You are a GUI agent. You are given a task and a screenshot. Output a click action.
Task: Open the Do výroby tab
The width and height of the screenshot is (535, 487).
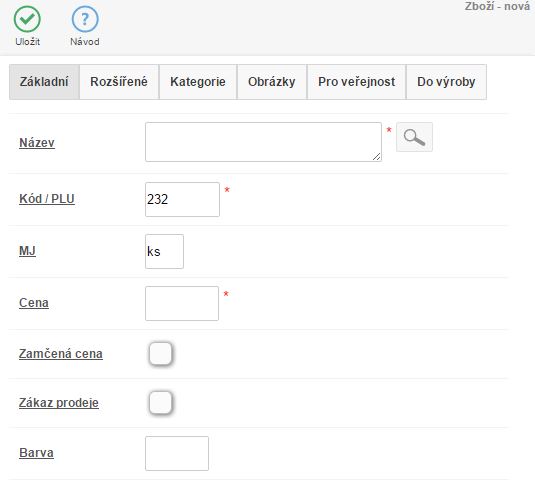click(x=446, y=82)
